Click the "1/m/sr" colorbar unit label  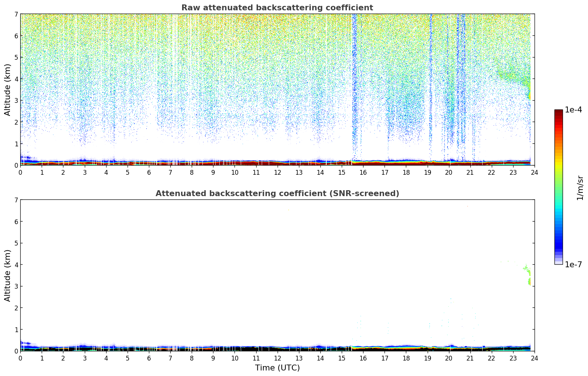[580, 188]
